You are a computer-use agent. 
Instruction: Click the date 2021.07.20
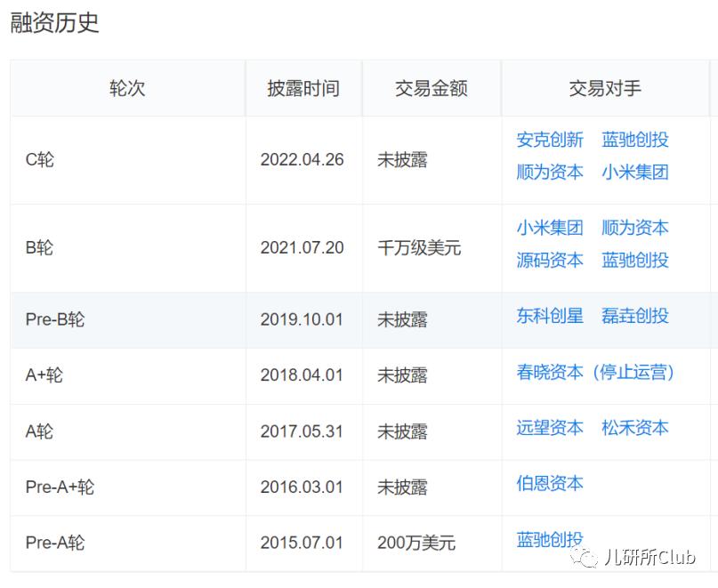click(303, 248)
